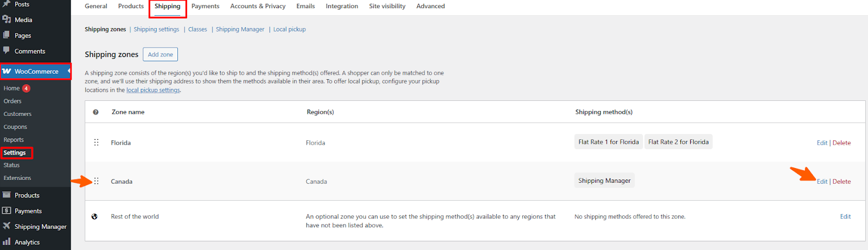
Task: Open Shipping Manager in the sidebar
Action: 40,227
